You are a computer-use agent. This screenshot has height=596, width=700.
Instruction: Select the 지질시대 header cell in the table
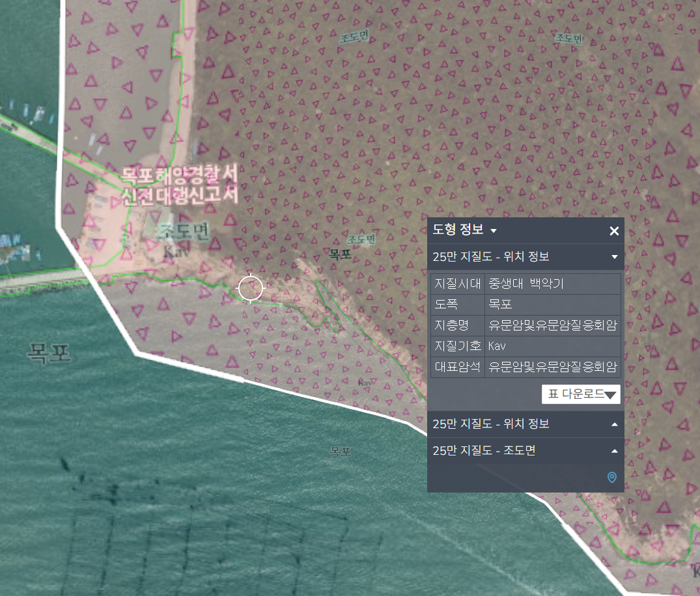pos(458,284)
